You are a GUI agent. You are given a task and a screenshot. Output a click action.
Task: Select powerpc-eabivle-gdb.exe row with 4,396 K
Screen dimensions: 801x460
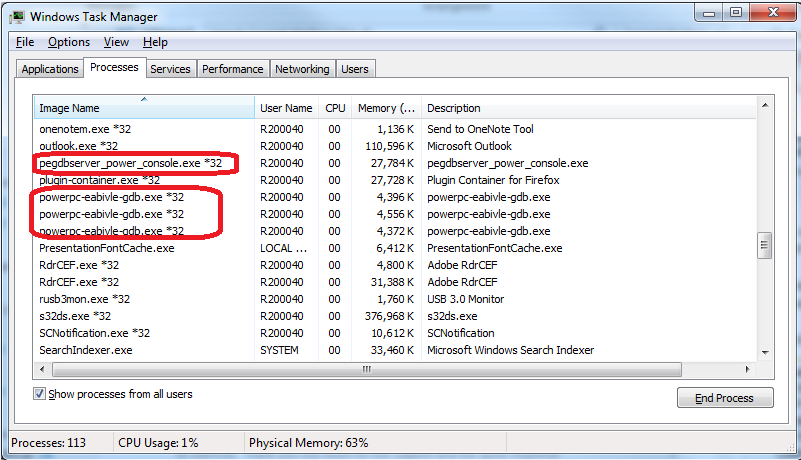395,197
